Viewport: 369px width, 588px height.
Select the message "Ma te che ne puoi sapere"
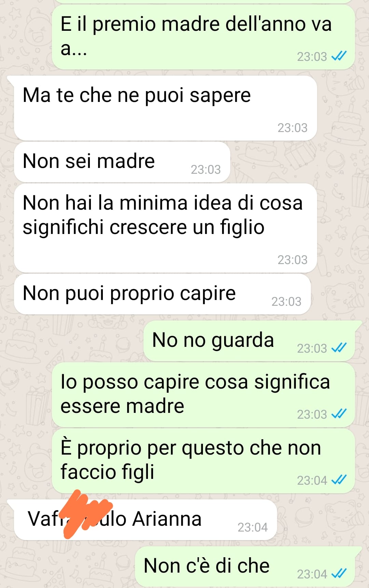[165, 108]
